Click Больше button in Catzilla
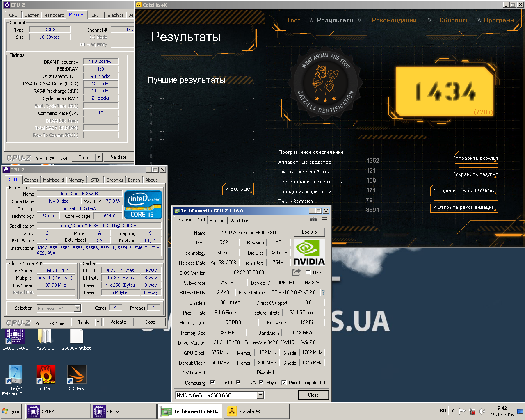 [238, 189]
